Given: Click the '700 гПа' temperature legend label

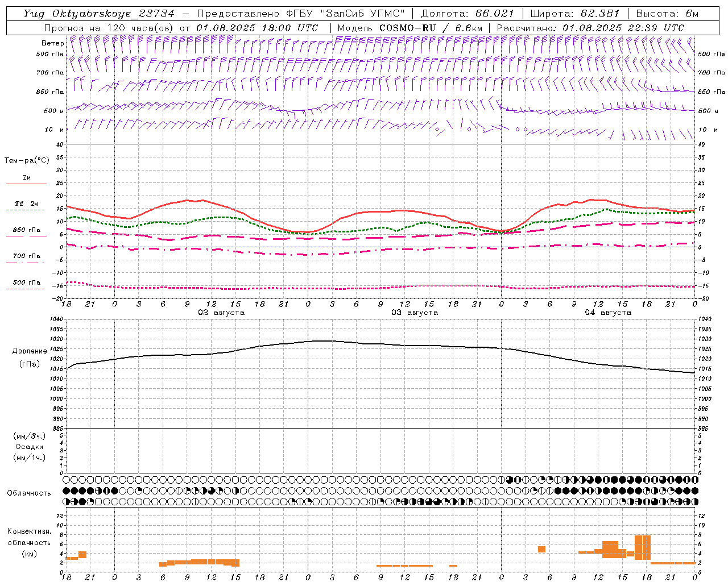Looking at the screenshot, I should pos(27,256).
